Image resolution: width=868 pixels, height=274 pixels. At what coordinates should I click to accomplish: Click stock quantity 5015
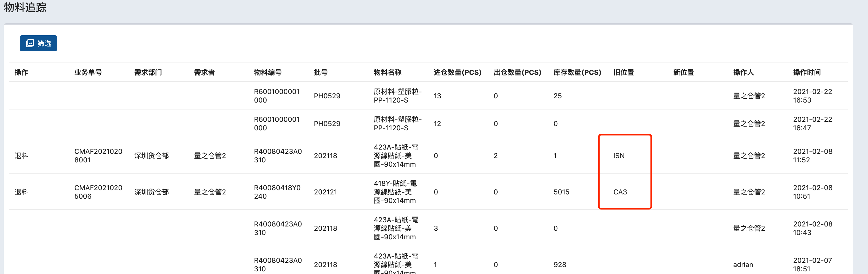(x=561, y=192)
